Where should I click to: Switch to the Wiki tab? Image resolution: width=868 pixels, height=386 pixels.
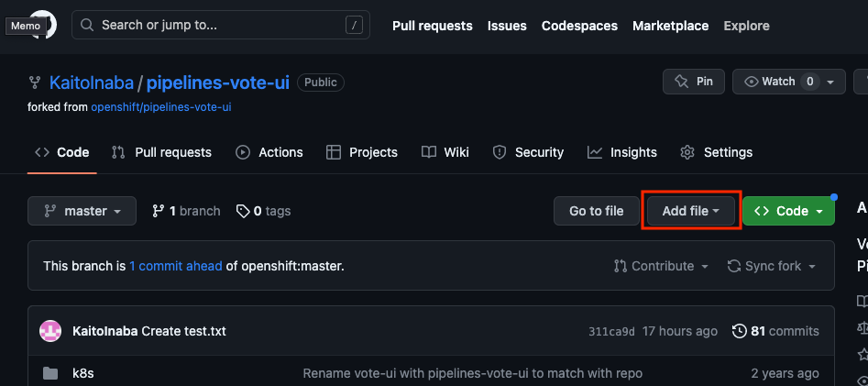point(445,152)
